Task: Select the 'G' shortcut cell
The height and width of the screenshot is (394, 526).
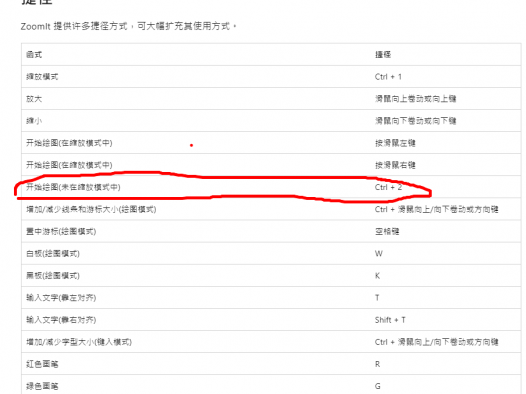Action: tap(378, 386)
